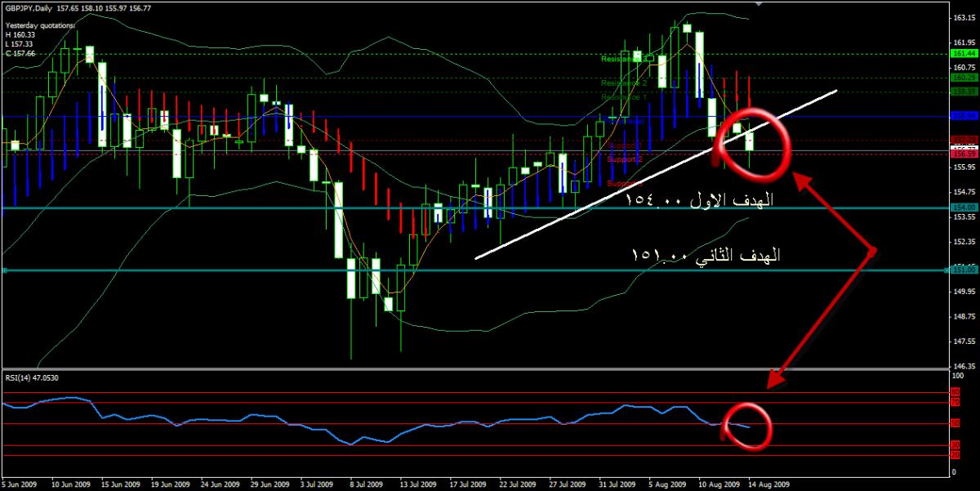Click the 147.55 value on price scale

[x=965, y=341]
